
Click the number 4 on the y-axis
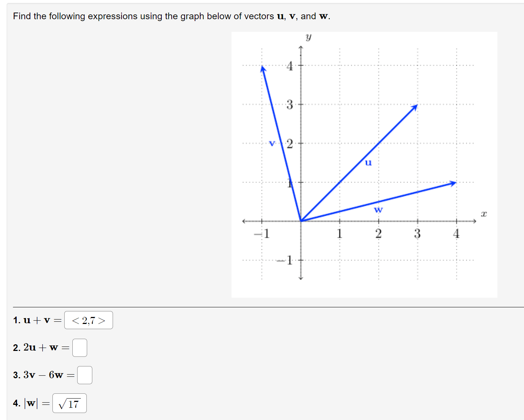[x=290, y=66]
